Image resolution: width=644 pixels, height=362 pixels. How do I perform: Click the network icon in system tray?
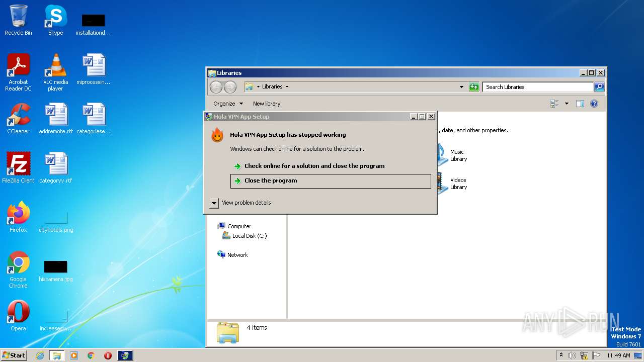point(584,355)
